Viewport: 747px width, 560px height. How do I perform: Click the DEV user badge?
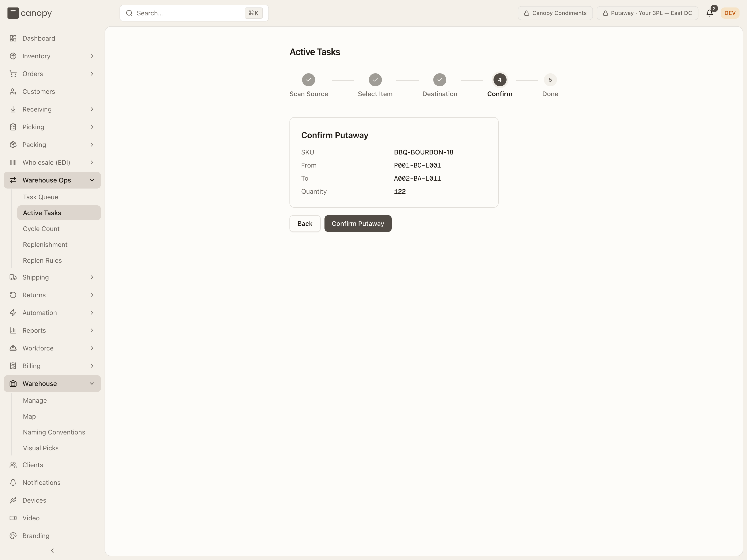[730, 13]
